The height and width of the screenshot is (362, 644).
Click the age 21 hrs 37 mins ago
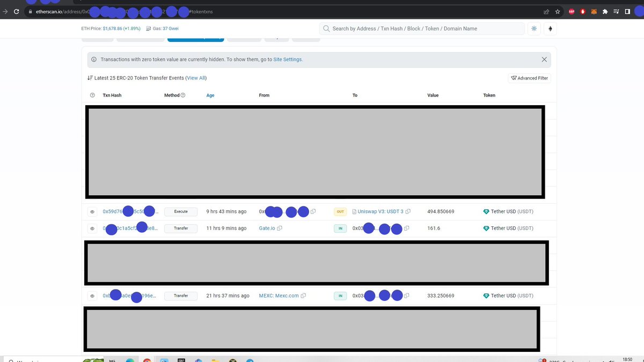click(x=228, y=295)
